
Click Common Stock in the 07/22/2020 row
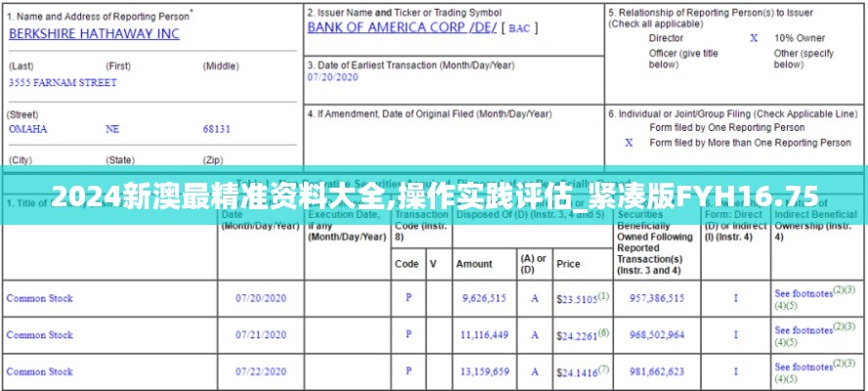pyautogui.click(x=40, y=371)
